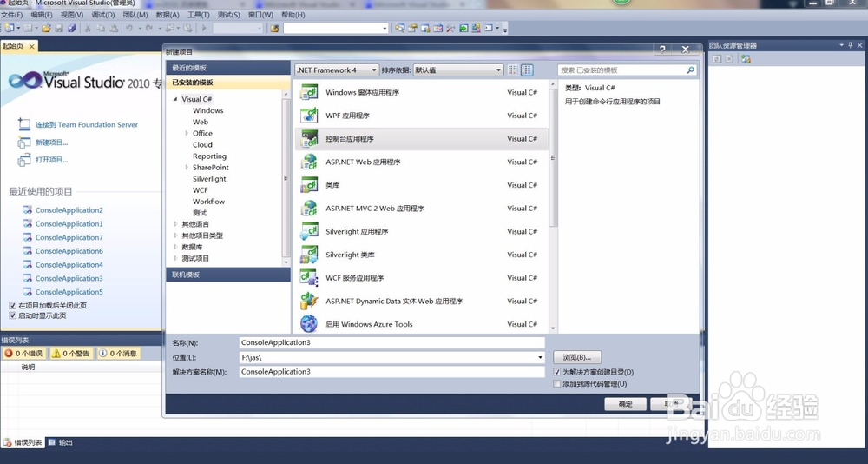This screenshot has height=464, width=868.
Task: Select ASP.NET Dynamic Data 实体 template icon
Action: click(x=309, y=301)
